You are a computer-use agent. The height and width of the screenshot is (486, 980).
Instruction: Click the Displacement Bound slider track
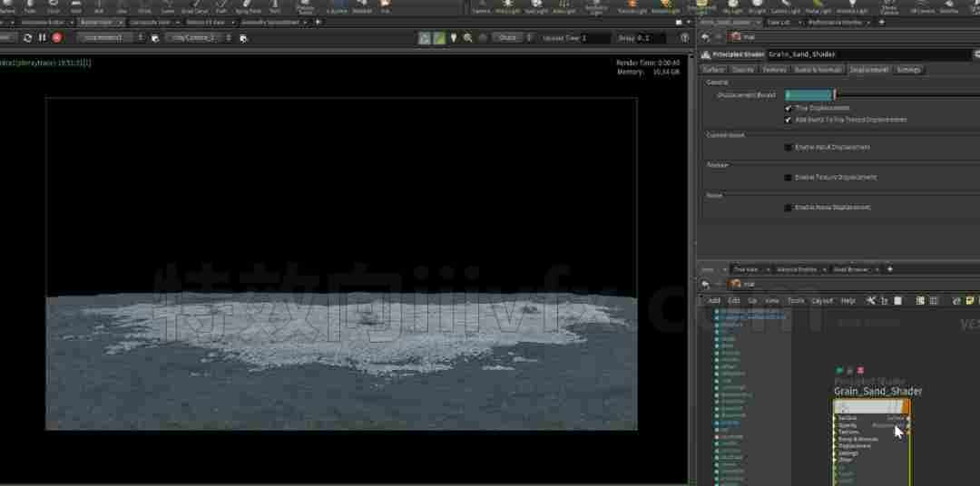[907, 95]
